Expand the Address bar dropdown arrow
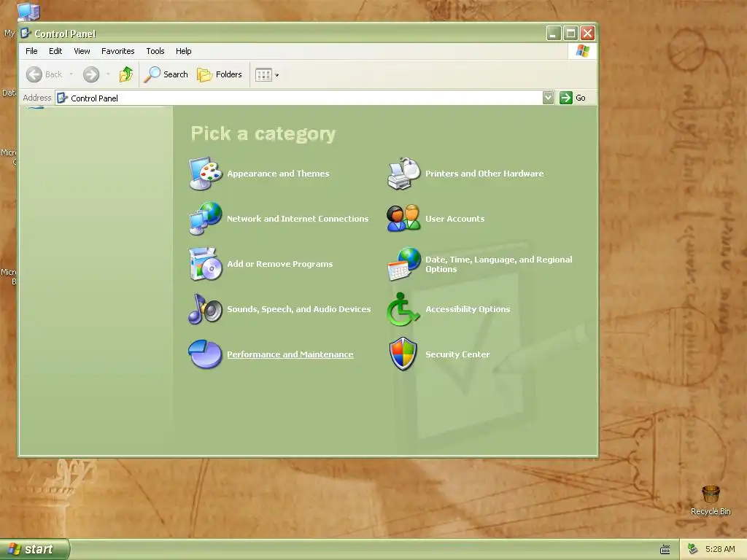 [549, 98]
